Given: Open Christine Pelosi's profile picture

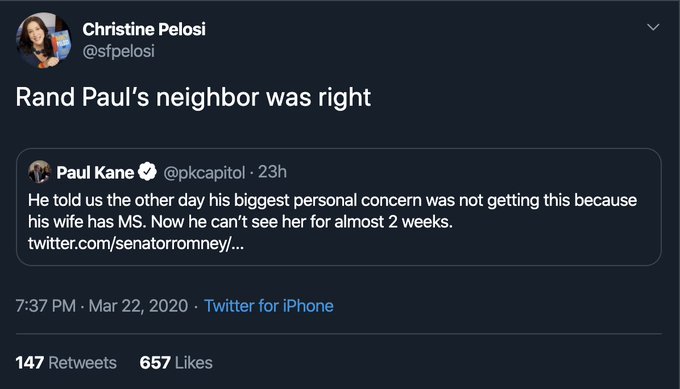Looking at the screenshot, I should point(43,40).
